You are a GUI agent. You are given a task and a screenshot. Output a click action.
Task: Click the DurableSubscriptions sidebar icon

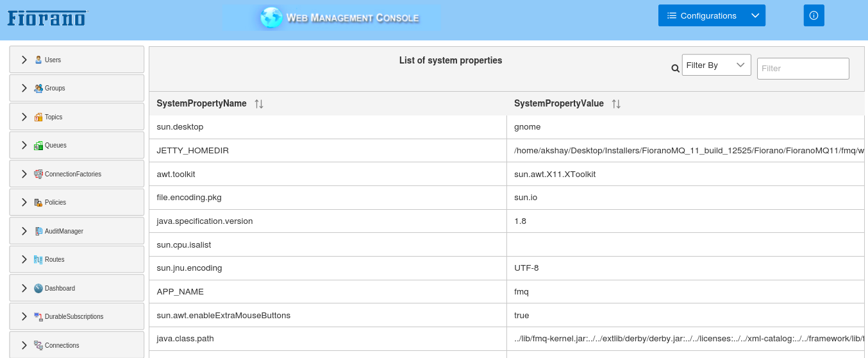(38, 316)
